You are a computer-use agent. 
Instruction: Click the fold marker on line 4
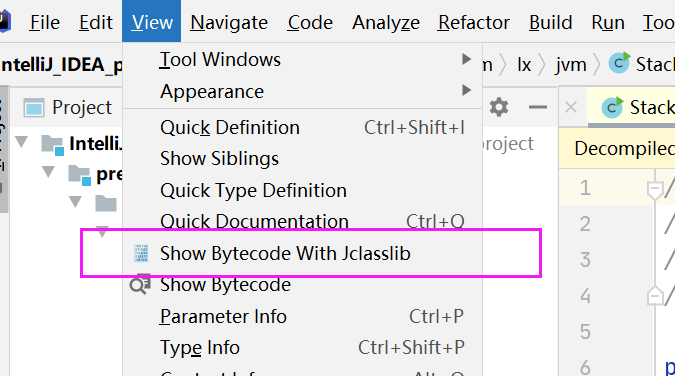click(655, 296)
